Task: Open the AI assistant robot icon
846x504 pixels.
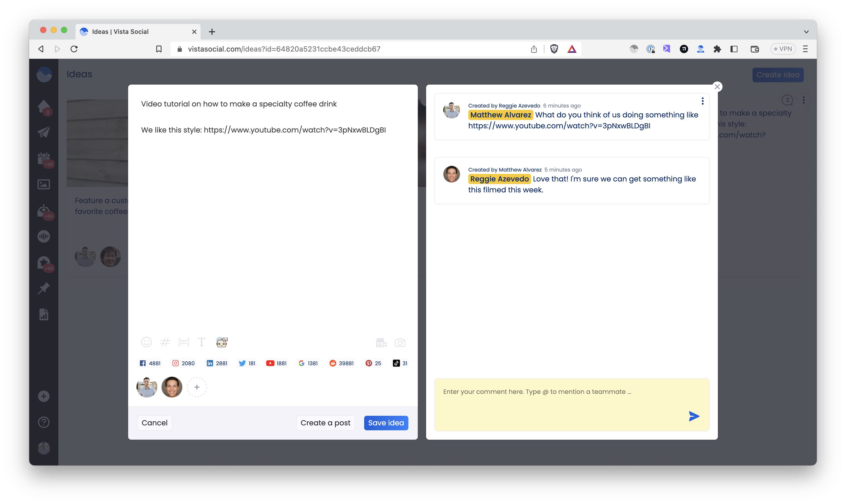Action: coord(221,342)
